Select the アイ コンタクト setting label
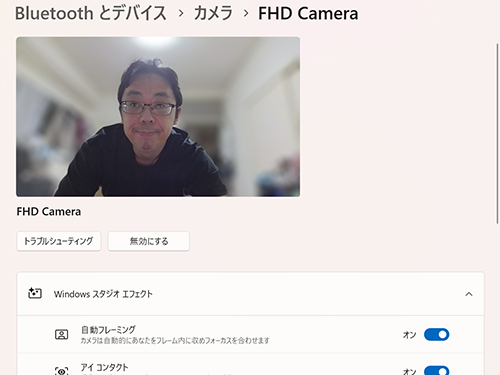500x375 pixels. coord(104,368)
